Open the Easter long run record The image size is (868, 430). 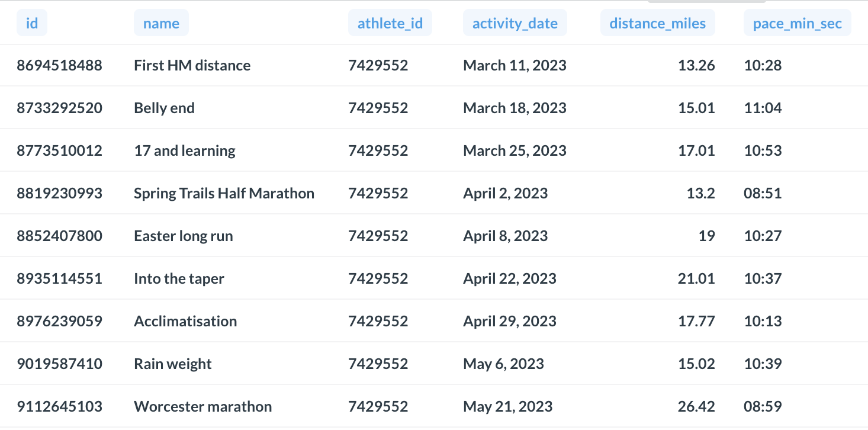coord(184,236)
